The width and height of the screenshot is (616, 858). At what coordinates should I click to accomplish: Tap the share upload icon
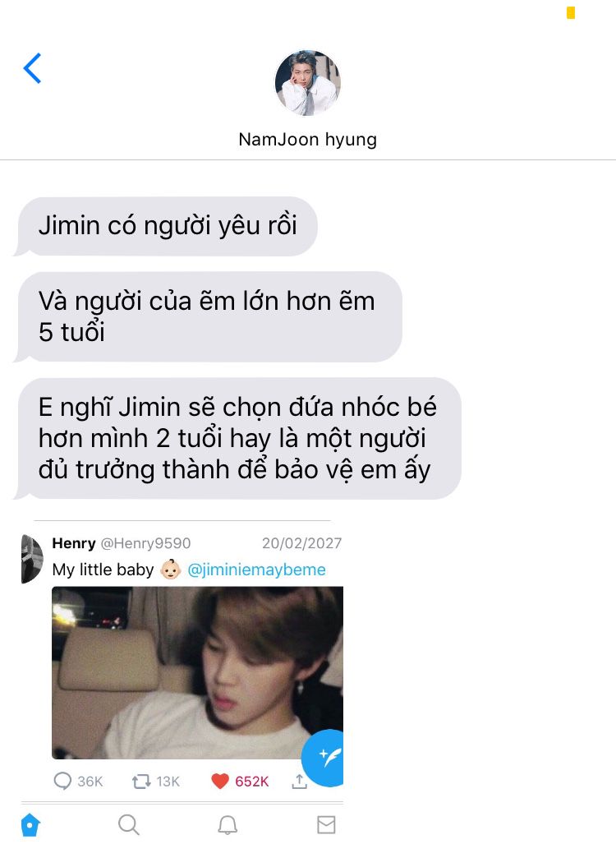tap(299, 782)
